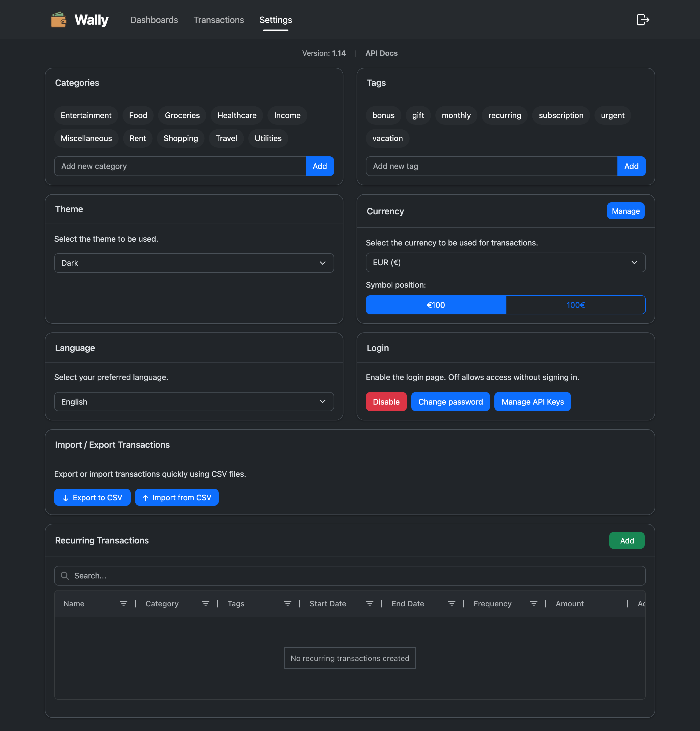The image size is (700, 731).
Task: Focus the recurring transactions Search field
Action: pyautogui.click(x=350, y=575)
